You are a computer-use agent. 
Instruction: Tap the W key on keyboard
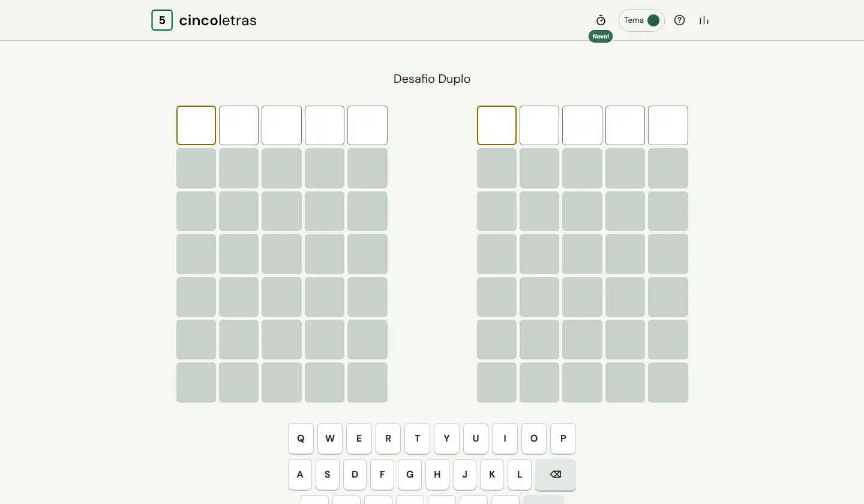click(330, 439)
